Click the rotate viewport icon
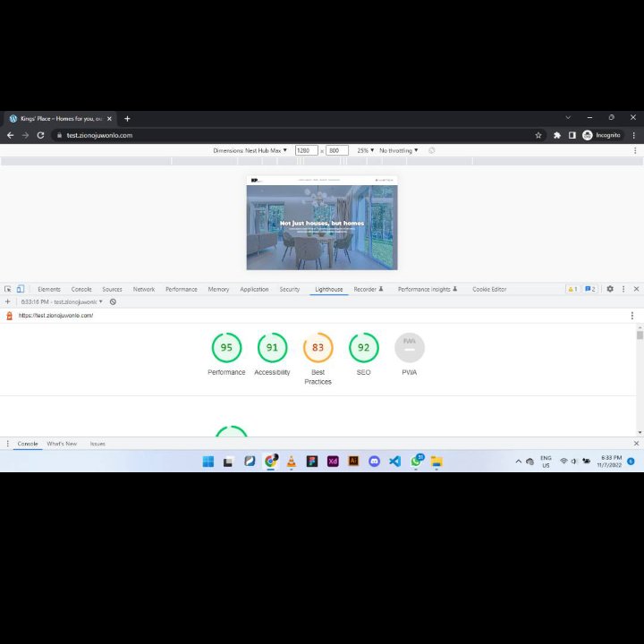This screenshot has height=644, width=644. click(x=432, y=151)
